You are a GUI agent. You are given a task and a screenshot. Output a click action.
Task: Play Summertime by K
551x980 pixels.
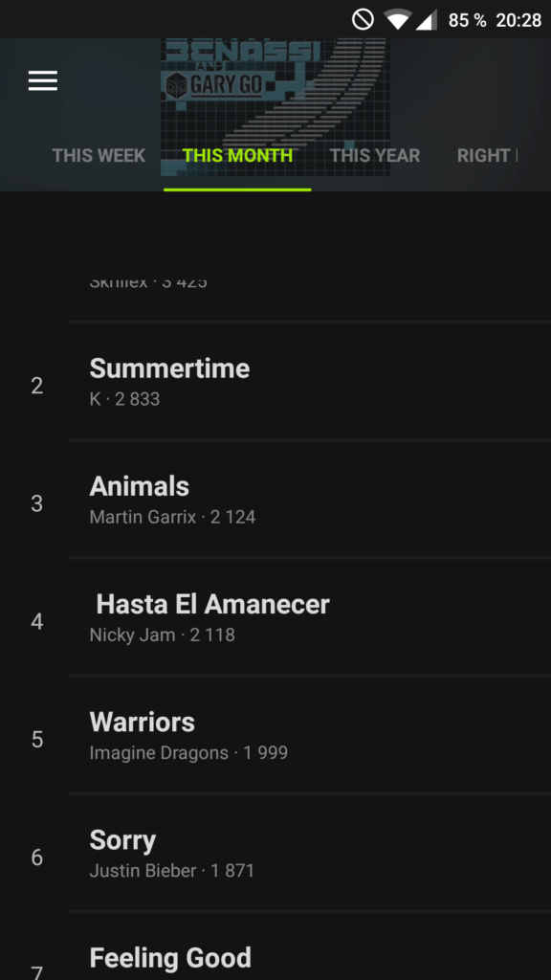[x=310, y=381]
